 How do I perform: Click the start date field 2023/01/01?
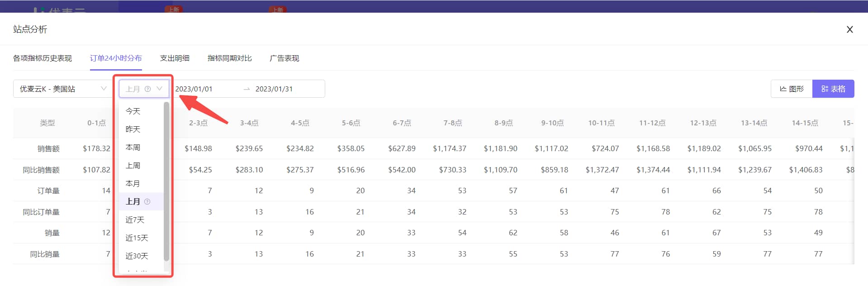coord(194,89)
